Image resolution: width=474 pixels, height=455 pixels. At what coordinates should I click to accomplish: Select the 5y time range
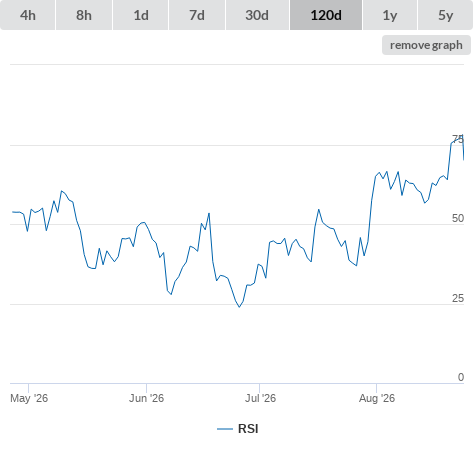coord(445,15)
